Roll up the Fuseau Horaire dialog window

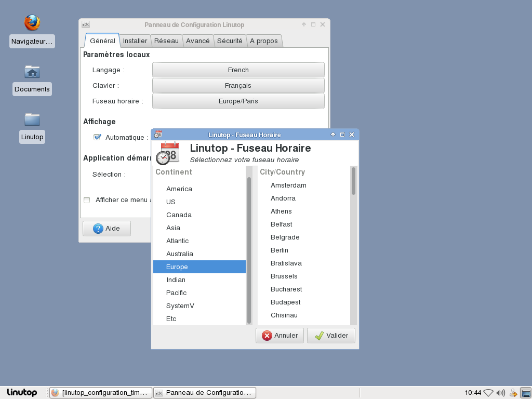333,135
